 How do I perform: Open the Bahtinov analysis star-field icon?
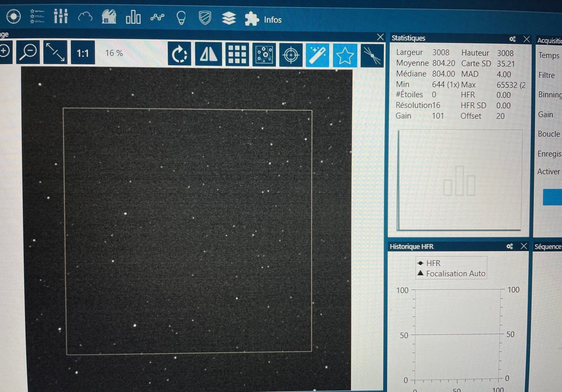click(x=264, y=55)
